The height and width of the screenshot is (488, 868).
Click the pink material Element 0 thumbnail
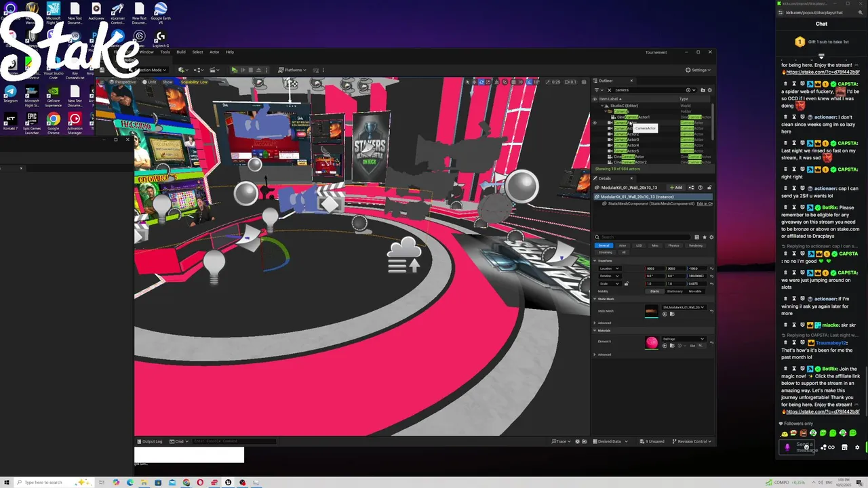(x=652, y=342)
